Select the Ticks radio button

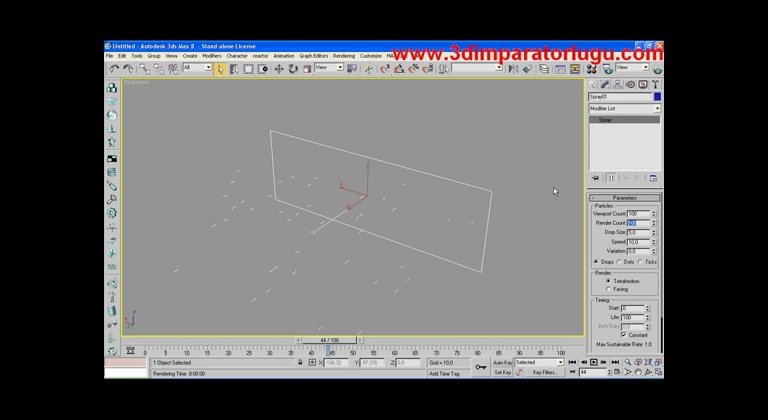click(x=640, y=262)
